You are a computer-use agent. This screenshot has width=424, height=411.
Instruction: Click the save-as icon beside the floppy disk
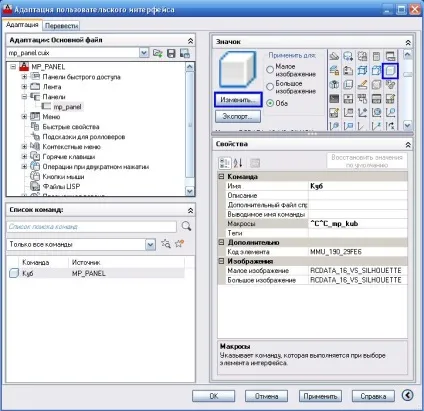[185, 53]
